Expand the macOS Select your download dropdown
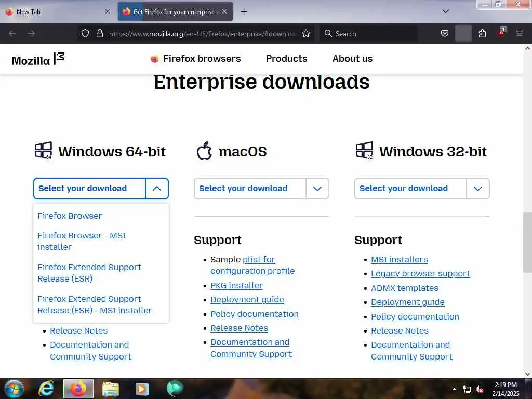 tap(261, 188)
